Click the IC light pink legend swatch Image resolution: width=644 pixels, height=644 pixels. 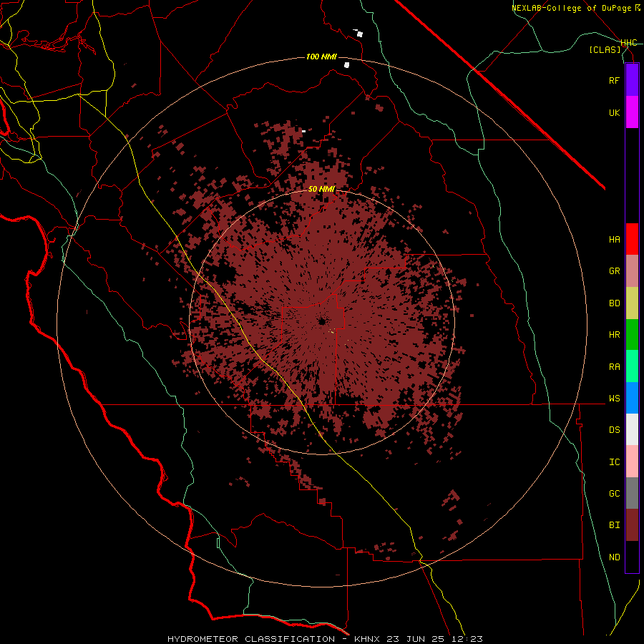tap(632, 462)
